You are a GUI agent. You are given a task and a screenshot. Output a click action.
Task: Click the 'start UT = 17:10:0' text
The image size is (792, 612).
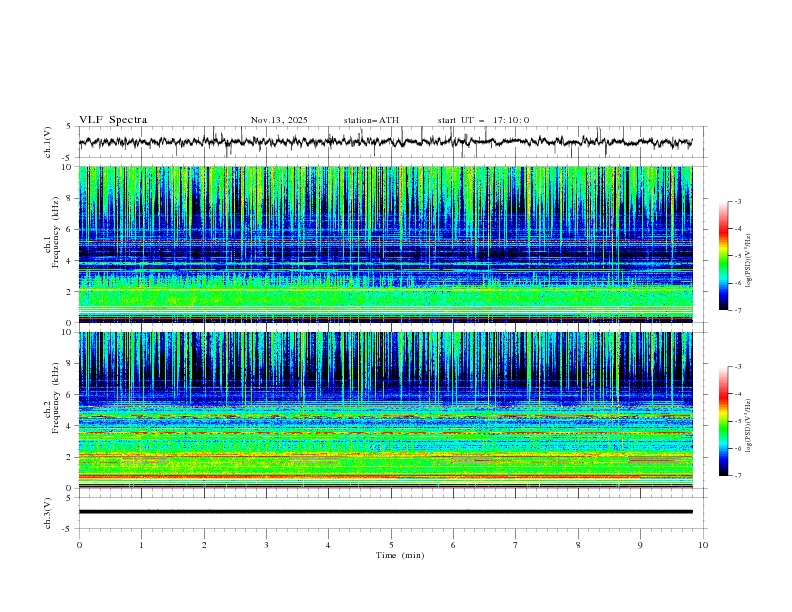pyautogui.click(x=483, y=120)
